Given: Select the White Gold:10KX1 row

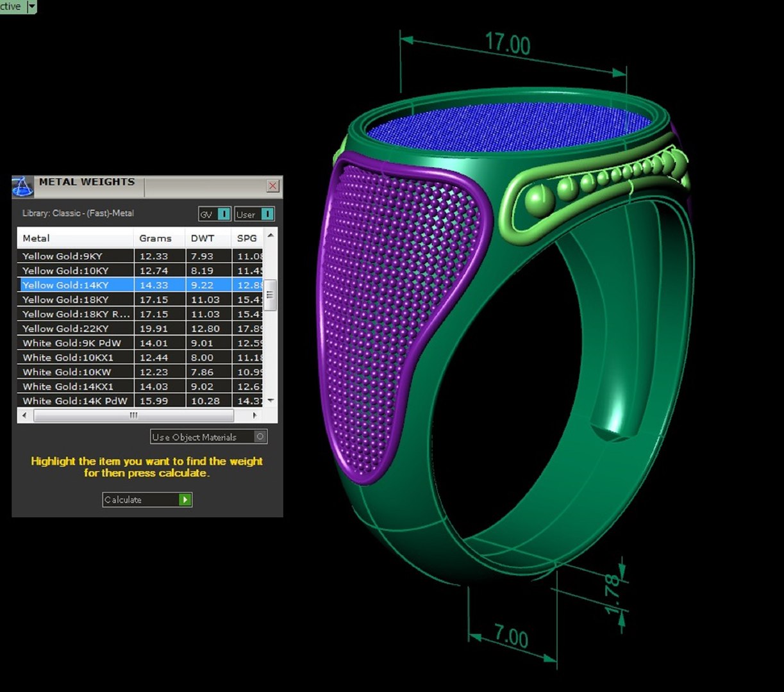Looking at the screenshot, I should [140, 358].
